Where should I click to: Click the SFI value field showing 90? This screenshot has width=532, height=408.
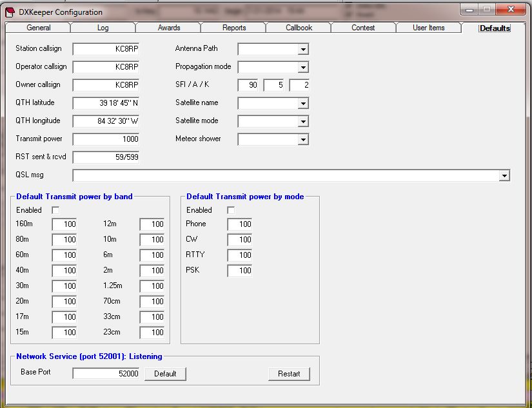[248, 85]
